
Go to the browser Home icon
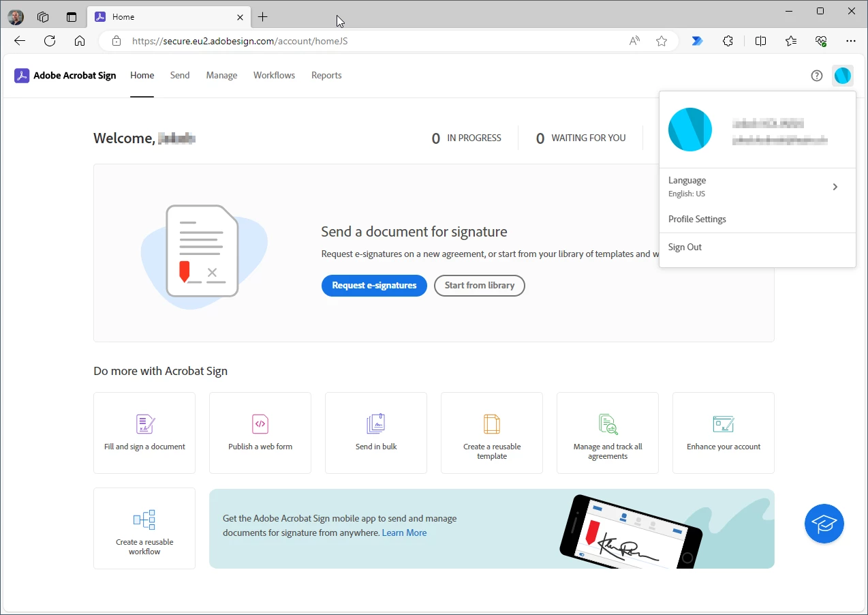80,41
